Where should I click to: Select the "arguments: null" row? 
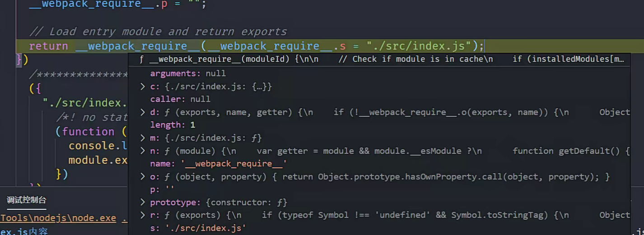(188, 74)
